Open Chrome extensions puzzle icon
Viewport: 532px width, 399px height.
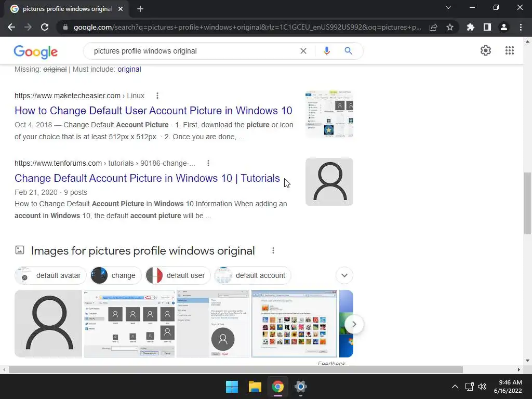471,27
